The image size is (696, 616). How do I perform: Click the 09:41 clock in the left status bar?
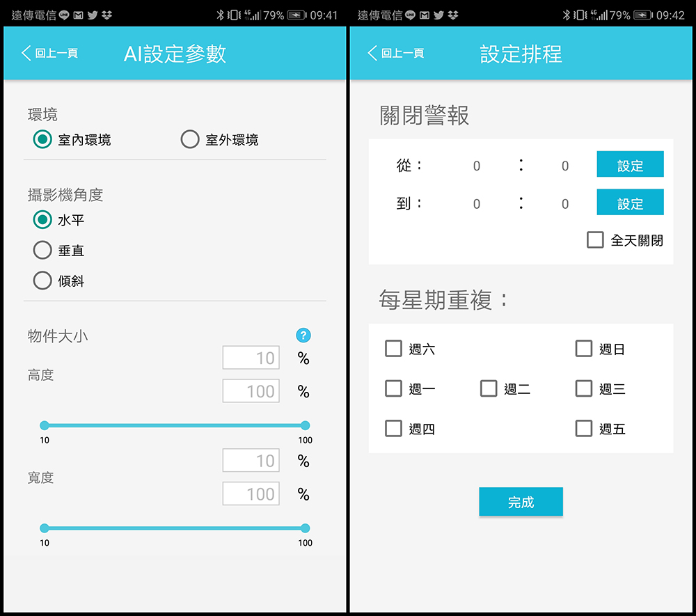coord(324,15)
